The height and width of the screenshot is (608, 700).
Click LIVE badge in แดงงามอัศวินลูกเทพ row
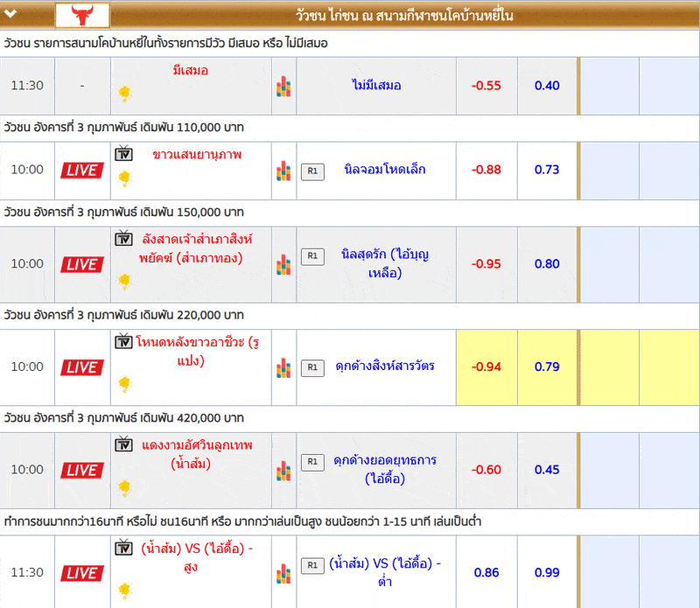pos(82,470)
